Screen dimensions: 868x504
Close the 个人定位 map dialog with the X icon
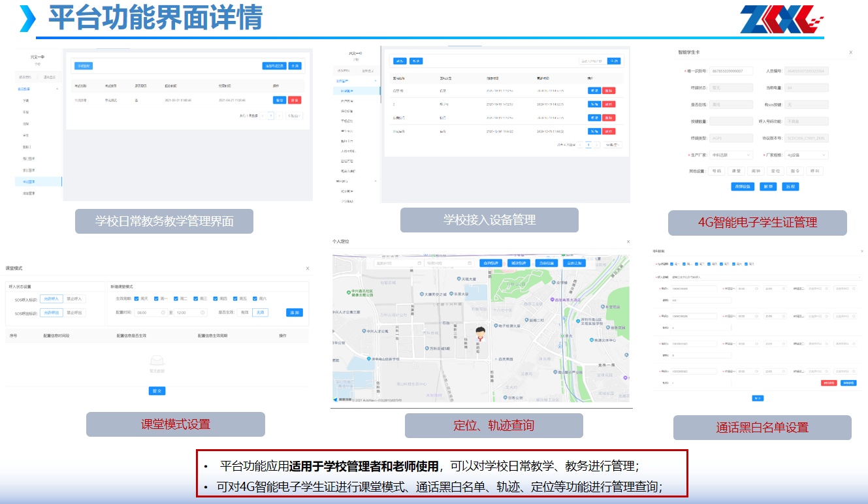[x=628, y=242]
